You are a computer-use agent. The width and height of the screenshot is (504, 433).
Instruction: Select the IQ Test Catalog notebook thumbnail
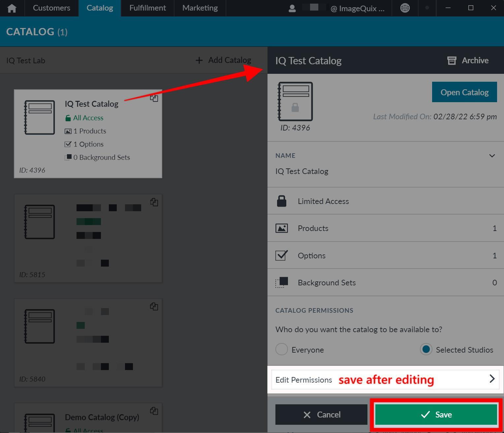coord(40,117)
